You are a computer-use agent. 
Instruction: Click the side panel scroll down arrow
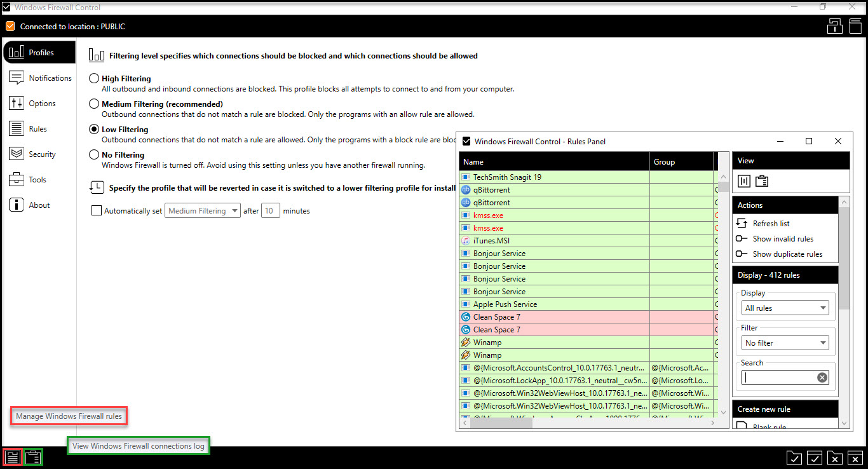844,423
